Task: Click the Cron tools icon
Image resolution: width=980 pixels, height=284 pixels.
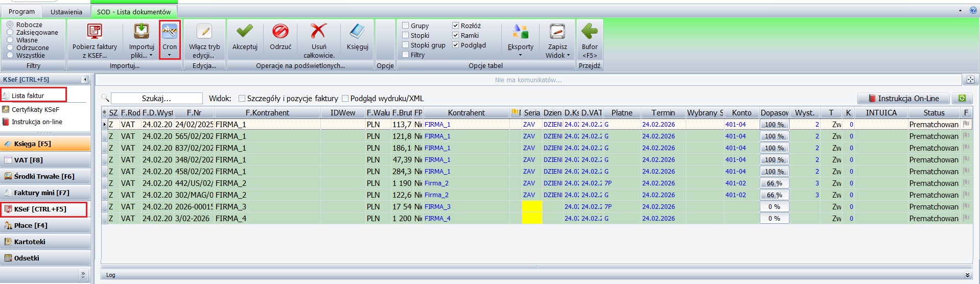Action: click(170, 32)
